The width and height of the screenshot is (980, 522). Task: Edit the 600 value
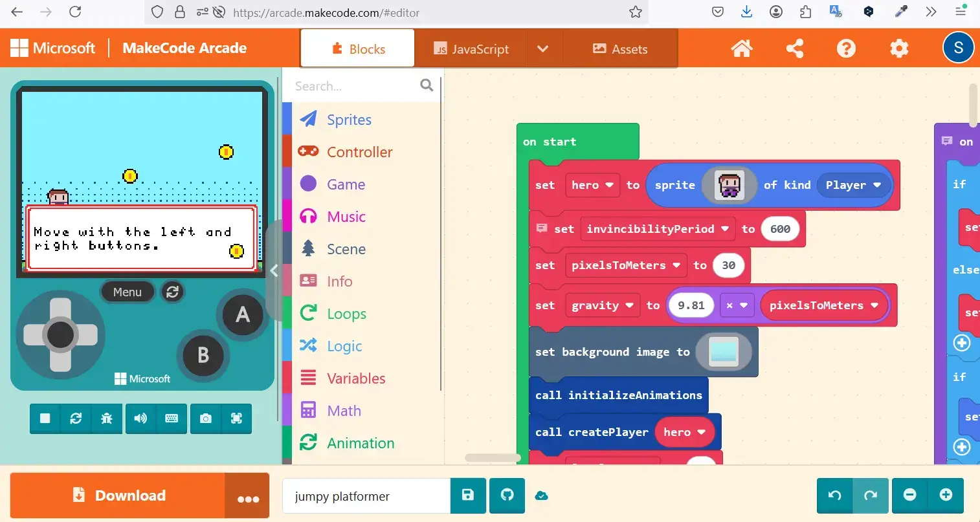780,229
